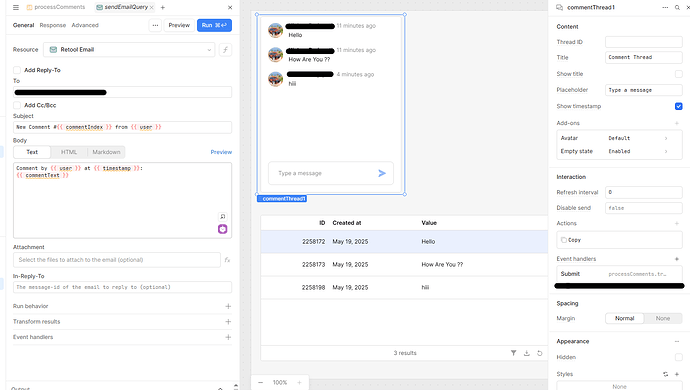Select Text body format
690x390 pixels.
point(32,152)
